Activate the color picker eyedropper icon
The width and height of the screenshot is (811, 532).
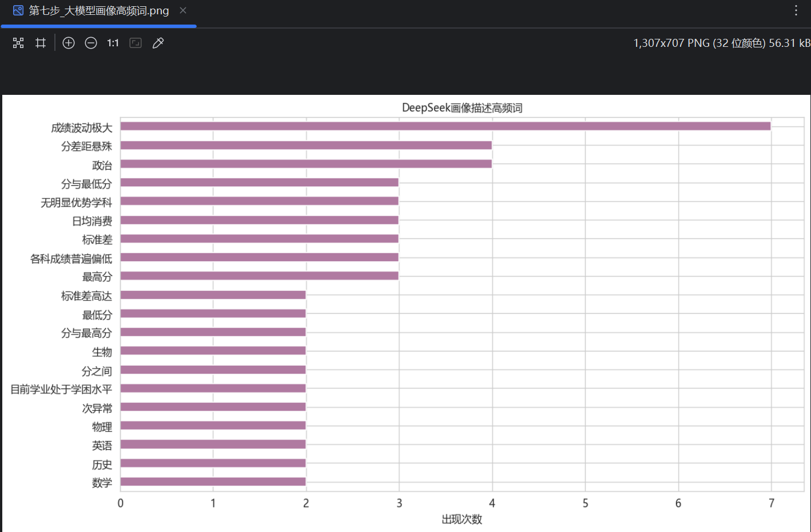click(158, 43)
